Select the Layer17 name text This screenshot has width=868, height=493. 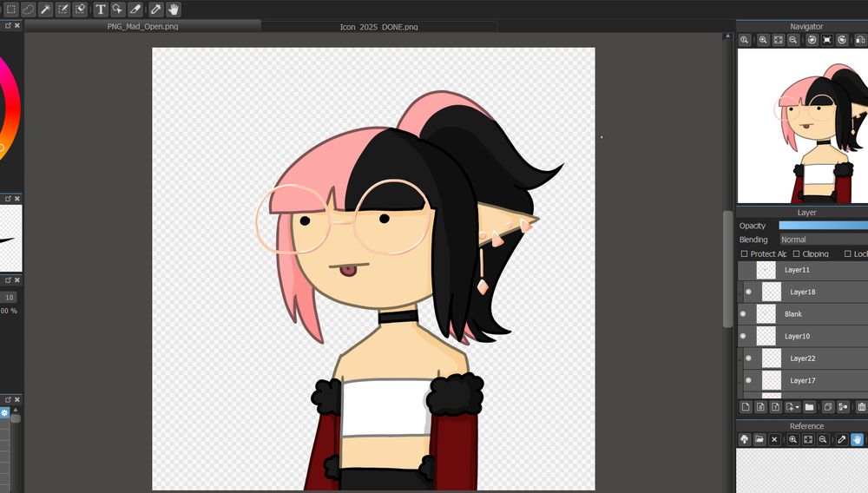pyautogui.click(x=803, y=380)
